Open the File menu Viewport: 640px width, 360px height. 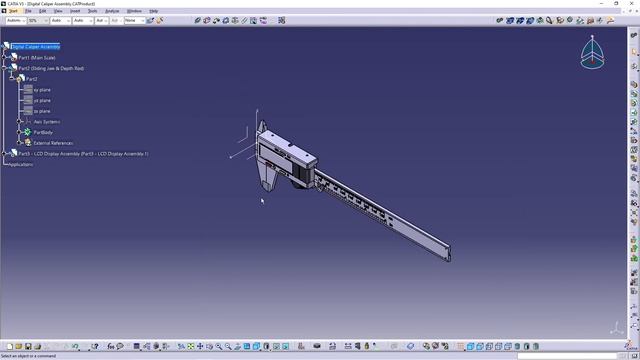click(28, 11)
